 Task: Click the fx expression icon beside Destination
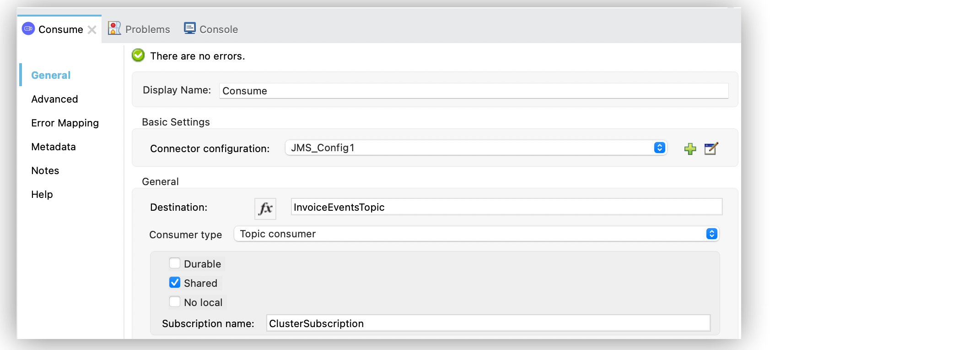coord(265,208)
